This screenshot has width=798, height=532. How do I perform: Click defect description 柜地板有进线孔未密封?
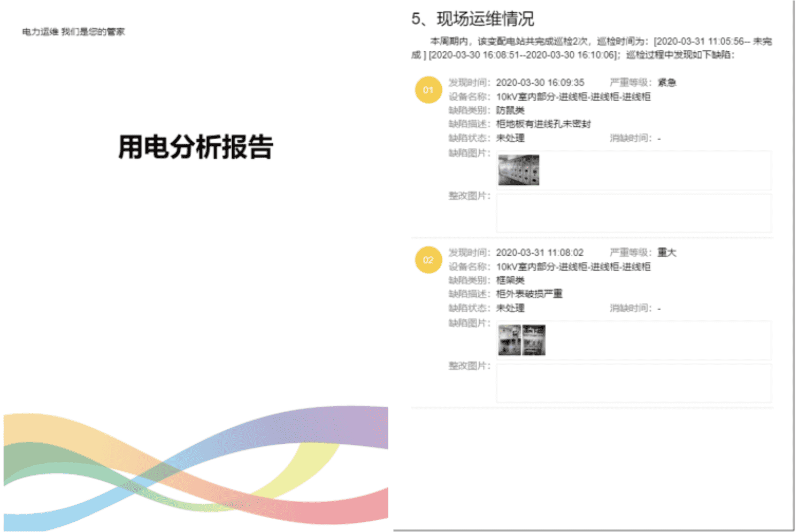pyautogui.click(x=543, y=124)
